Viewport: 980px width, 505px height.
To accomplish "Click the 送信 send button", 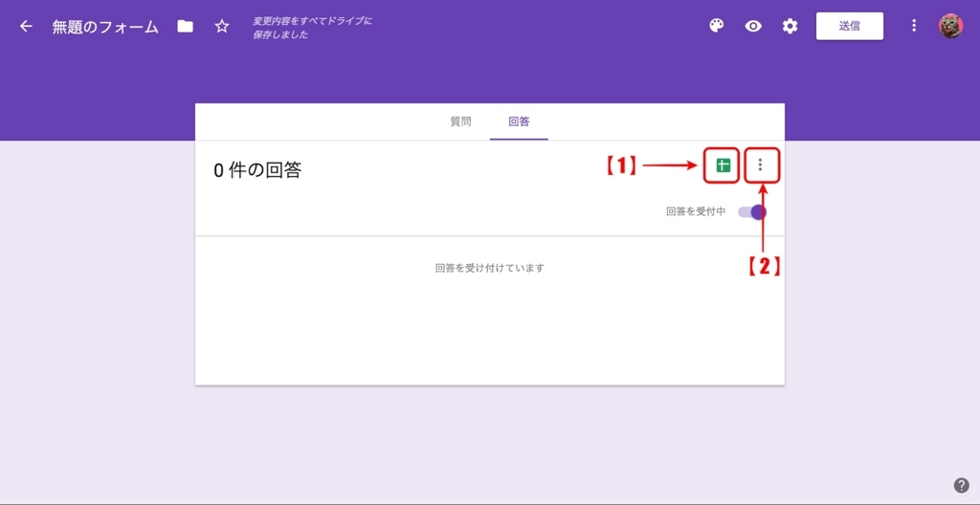I will pos(850,26).
